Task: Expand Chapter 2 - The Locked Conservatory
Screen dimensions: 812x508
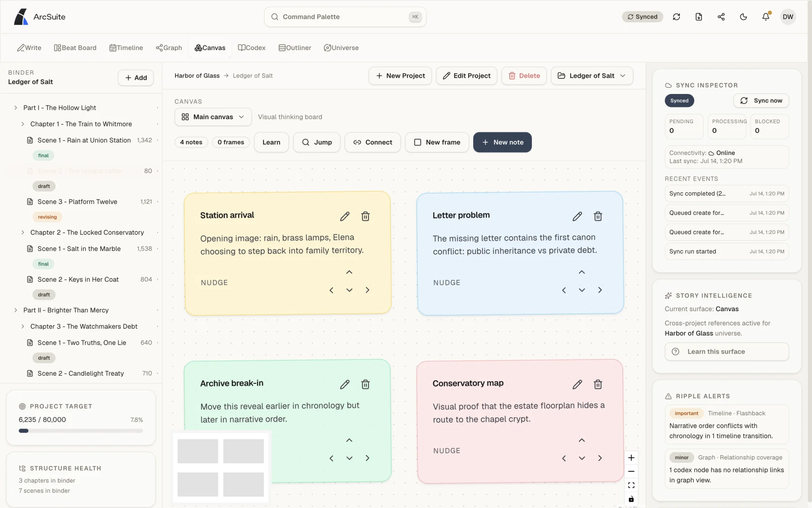Action: pos(23,232)
